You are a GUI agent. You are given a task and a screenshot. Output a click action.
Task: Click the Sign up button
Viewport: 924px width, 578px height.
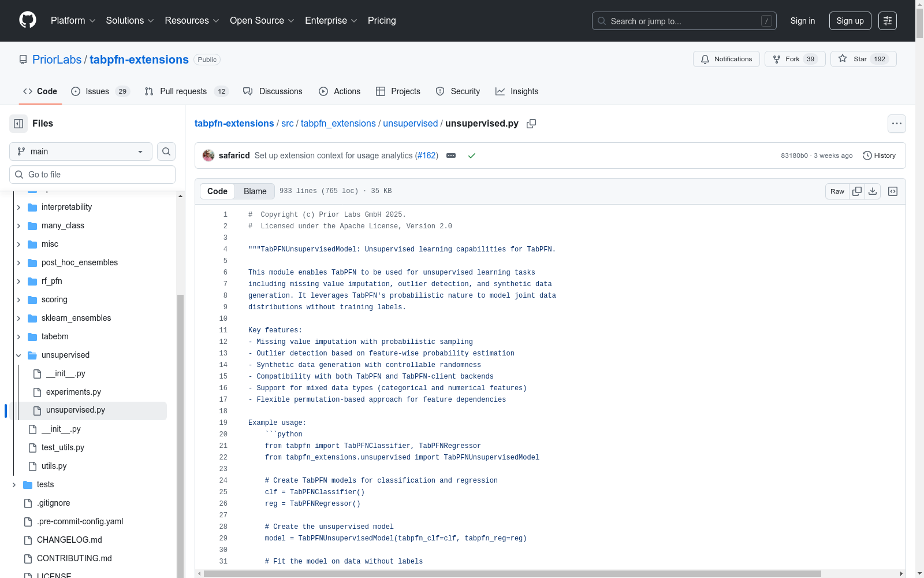[x=850, y=21]
